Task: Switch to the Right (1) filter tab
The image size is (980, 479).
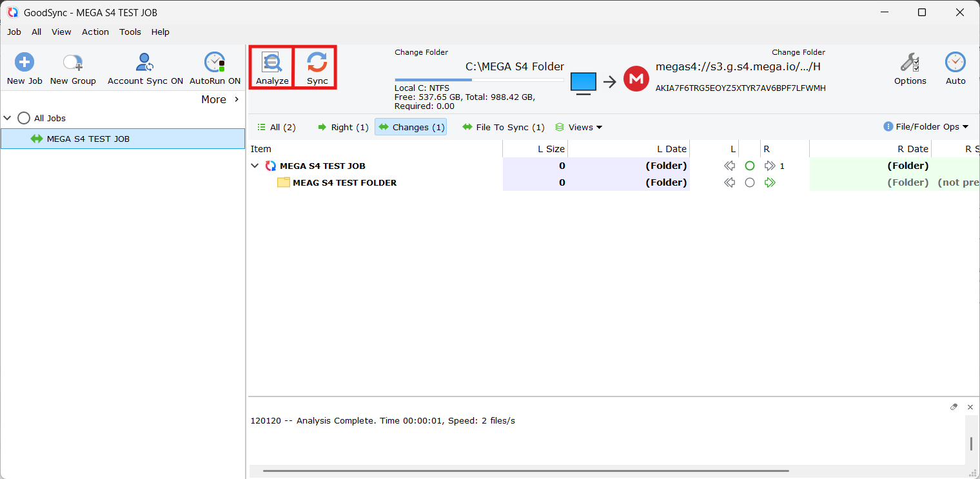Action: [343, 127]
